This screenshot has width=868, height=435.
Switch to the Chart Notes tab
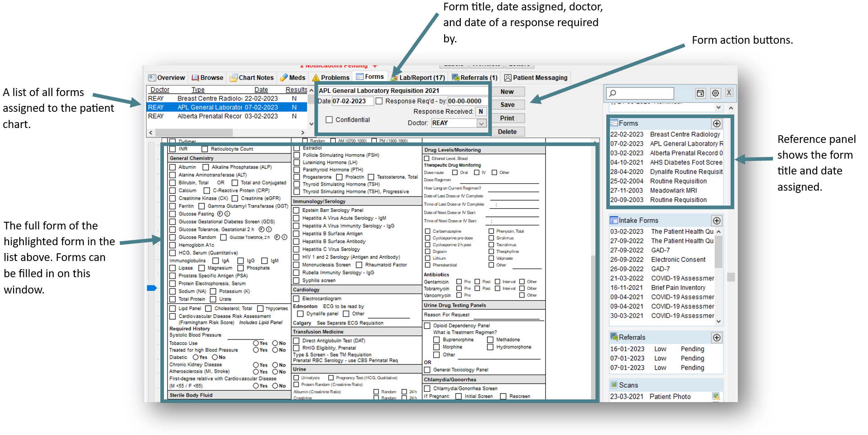251,78
